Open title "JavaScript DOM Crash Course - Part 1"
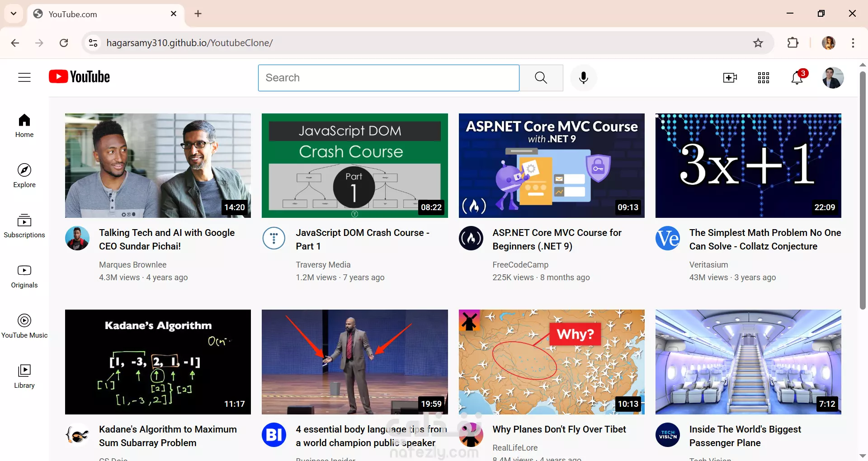This screenshot has height=461, width=868. coord(363,240)
